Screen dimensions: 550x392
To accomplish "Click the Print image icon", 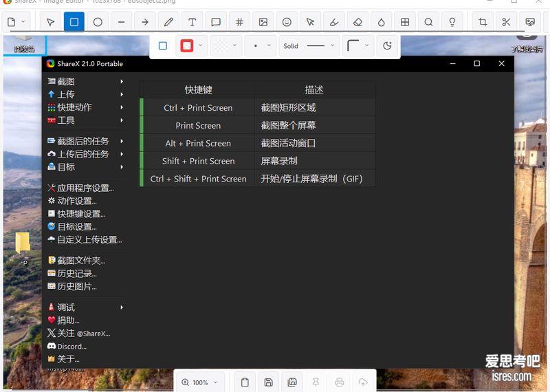I will (339, 382).
